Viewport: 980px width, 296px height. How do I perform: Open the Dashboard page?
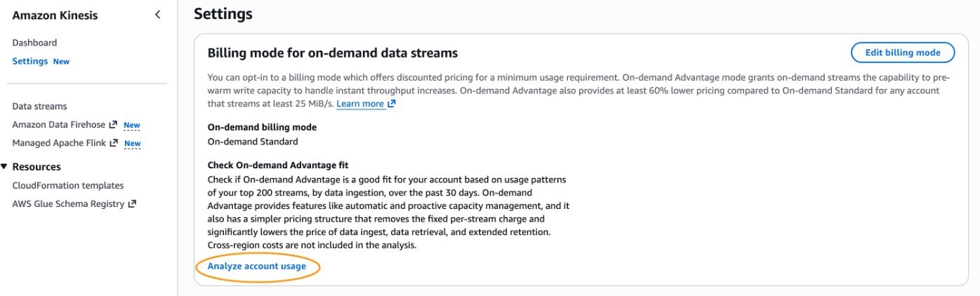(34, 43)
